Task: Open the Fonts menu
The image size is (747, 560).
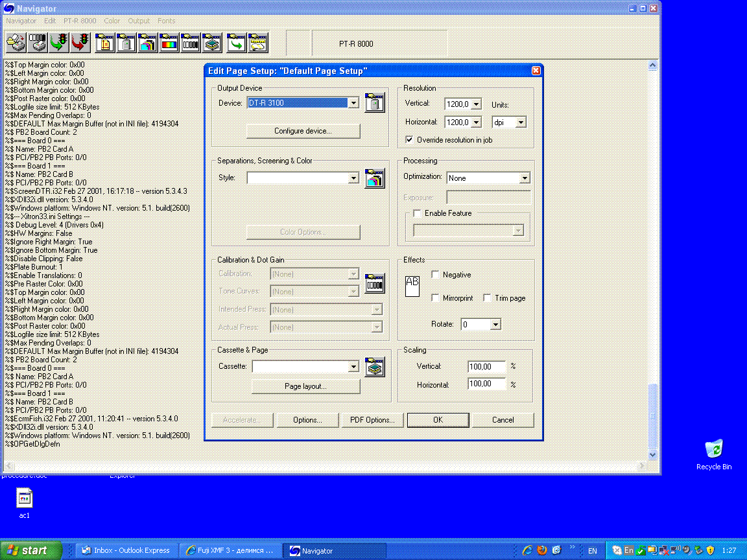Action: coord(166,21)
